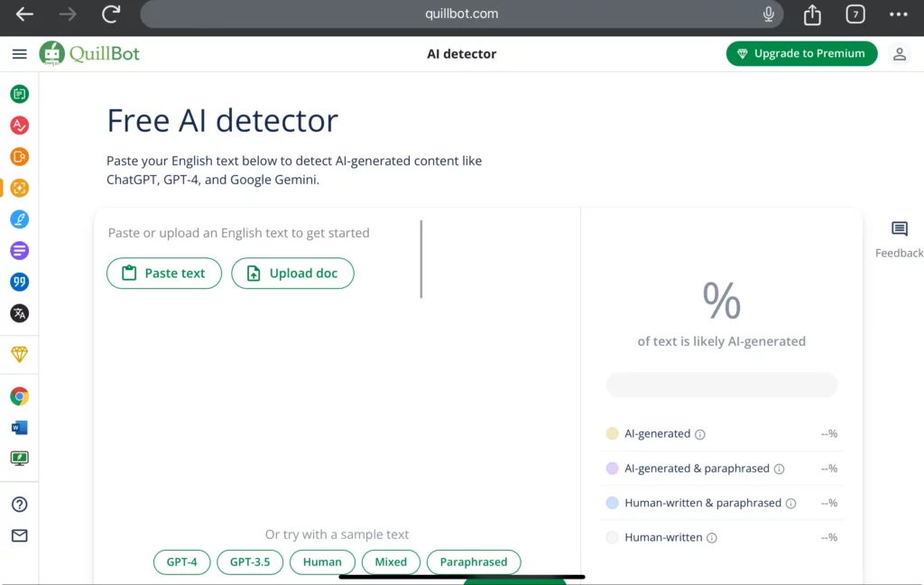Viewport: 924px width, 585px height.
Task: Click the info icon beside Human-written & paraphrased
Action: coord(790,504)
